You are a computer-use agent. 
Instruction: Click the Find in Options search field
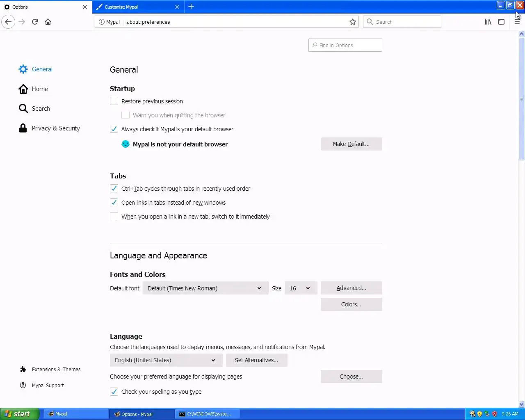tap(345, 45)
